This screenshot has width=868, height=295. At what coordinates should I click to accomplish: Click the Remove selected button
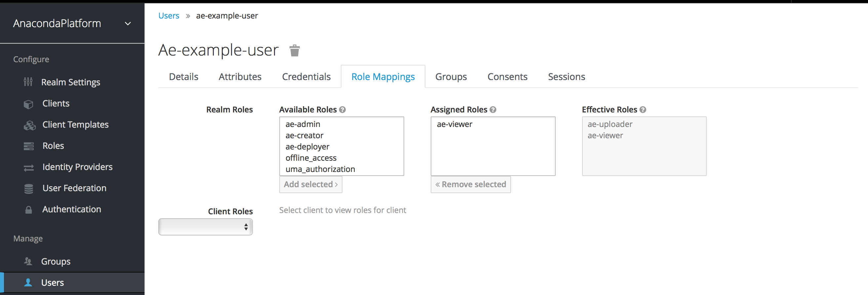(x=470, y=185)
